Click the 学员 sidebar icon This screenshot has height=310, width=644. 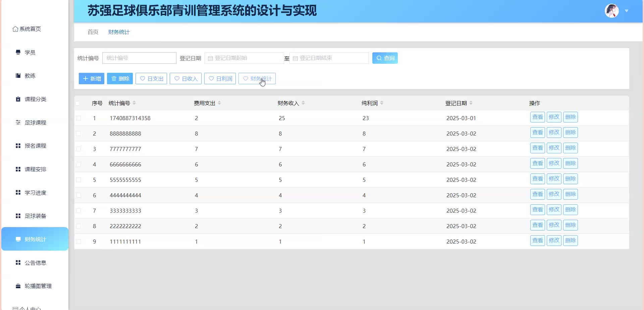tap(18, 52)
